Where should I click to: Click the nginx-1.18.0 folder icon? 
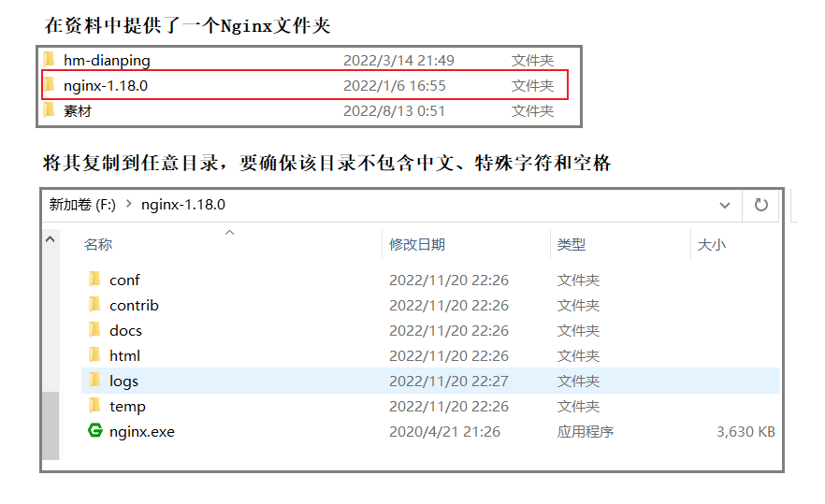[50, 85]
